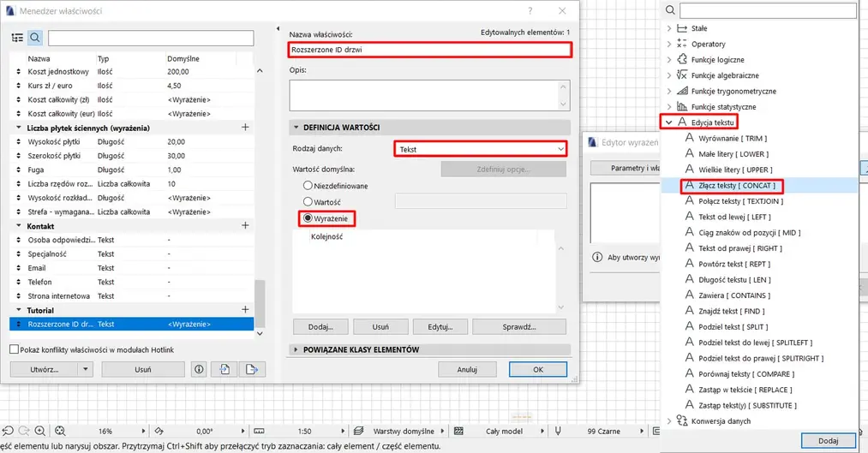Enable Pokaż konflikty właściwości w modułach Hotlink
Image resolution: width=868 pixels, height=453 pixels.
tap(15, 349)
